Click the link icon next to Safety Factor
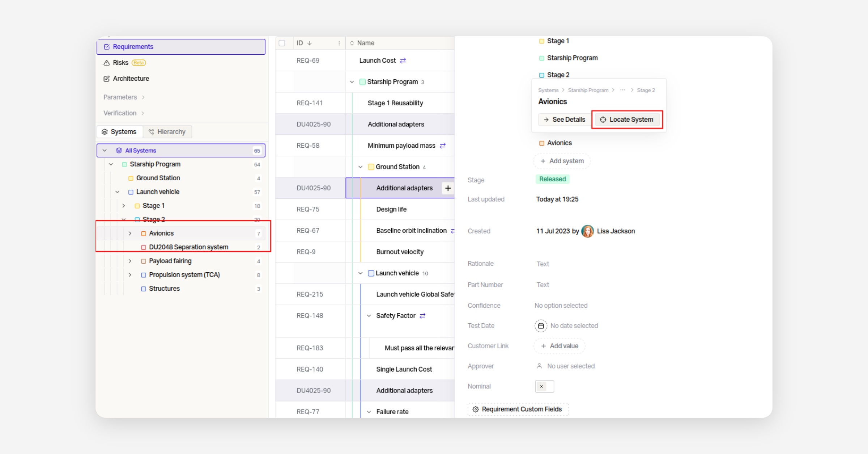 (x=422, y=316)
